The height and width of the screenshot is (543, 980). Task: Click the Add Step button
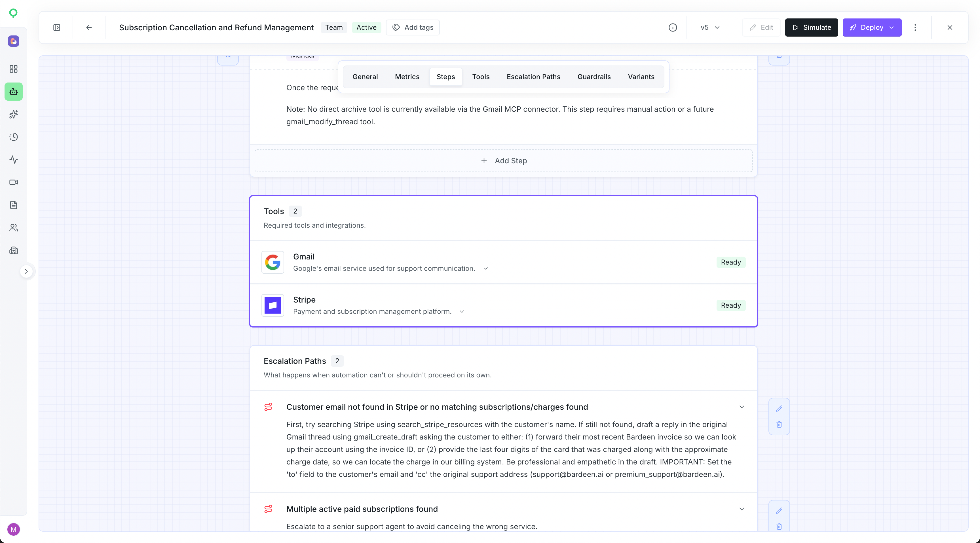click(x=503, y=160)
